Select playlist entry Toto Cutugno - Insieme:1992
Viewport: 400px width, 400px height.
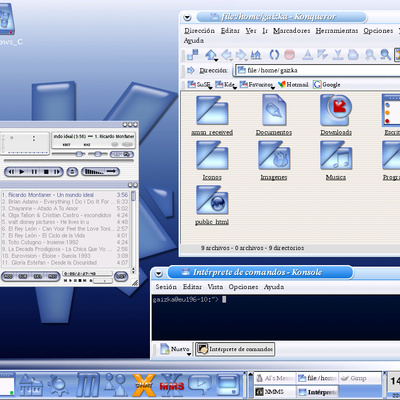click(x=65, y=242)
